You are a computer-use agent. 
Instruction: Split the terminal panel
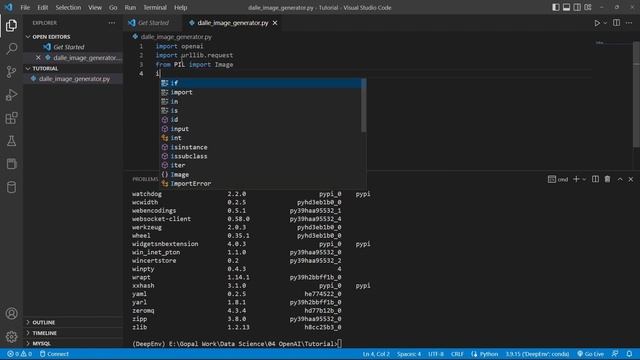point(595,179)
